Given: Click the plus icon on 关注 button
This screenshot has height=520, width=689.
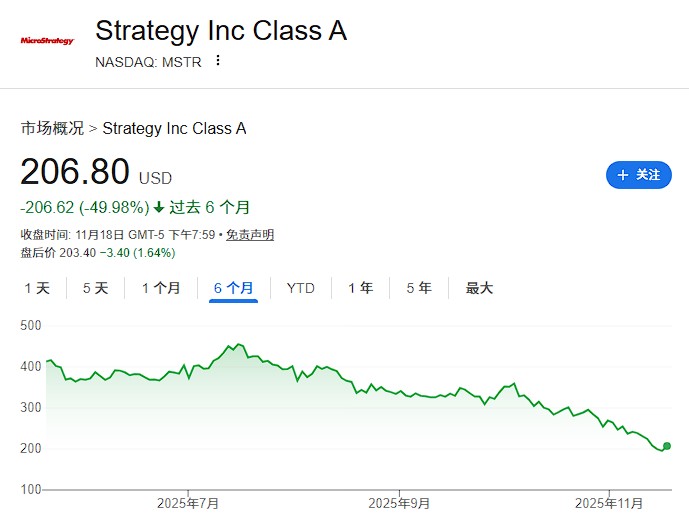Looking at the screenshot, I should [x=622, y=175].
